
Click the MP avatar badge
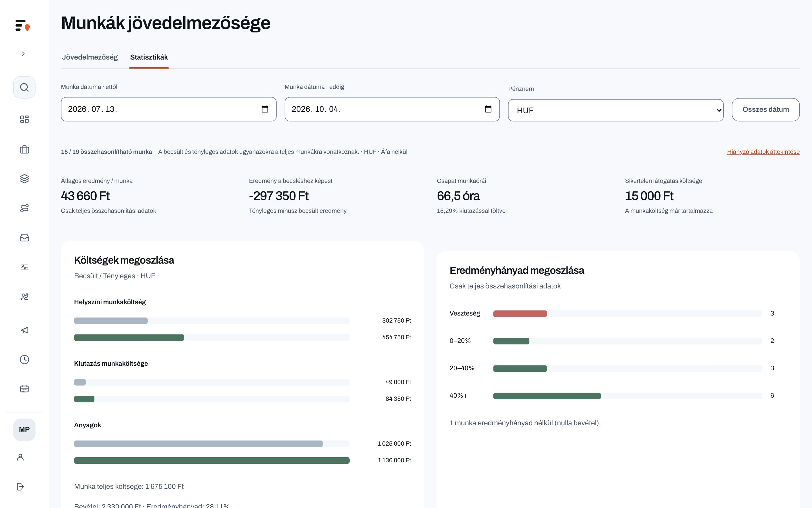(x=24, y=429)
